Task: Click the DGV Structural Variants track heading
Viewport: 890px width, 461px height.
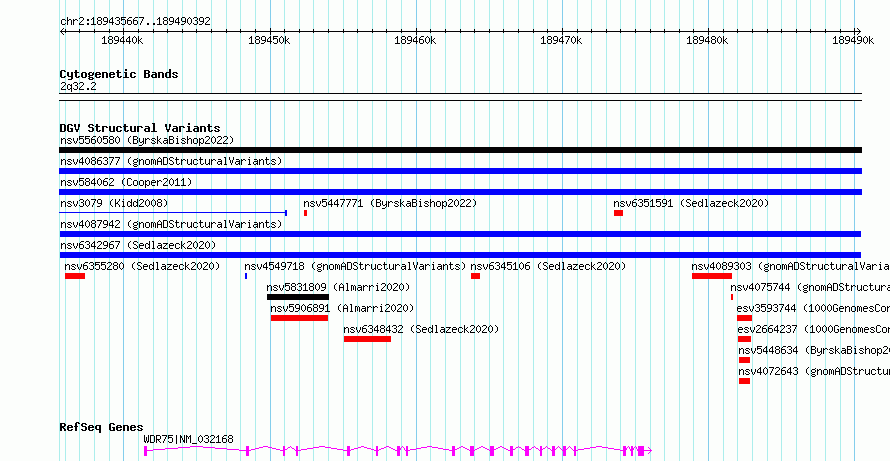Action: point(140,128)
